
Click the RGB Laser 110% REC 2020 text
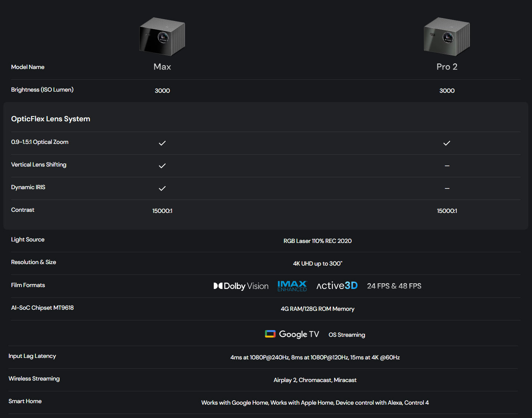[317, 241]
